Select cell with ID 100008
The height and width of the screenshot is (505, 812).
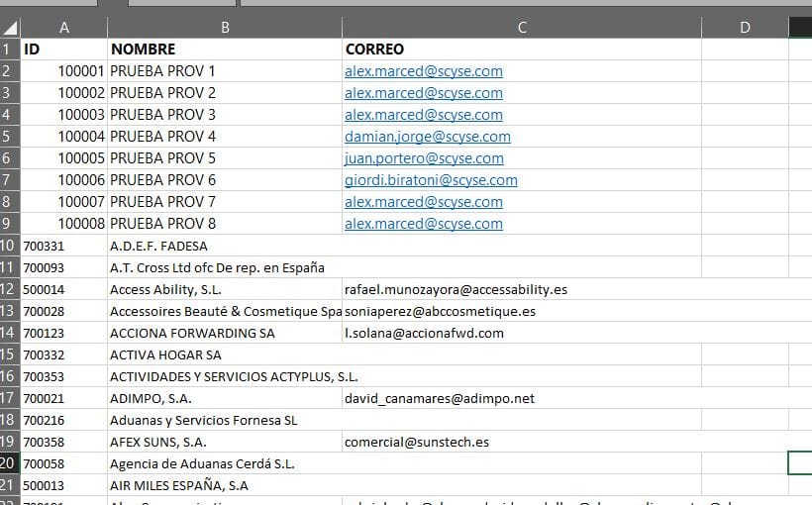[63, 223]
